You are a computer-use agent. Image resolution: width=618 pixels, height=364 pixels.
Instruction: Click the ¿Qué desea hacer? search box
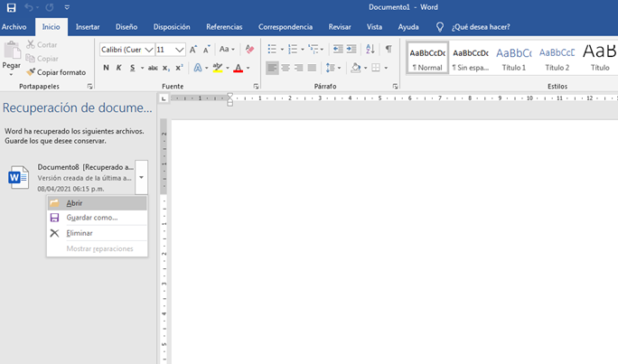(481, 27)
